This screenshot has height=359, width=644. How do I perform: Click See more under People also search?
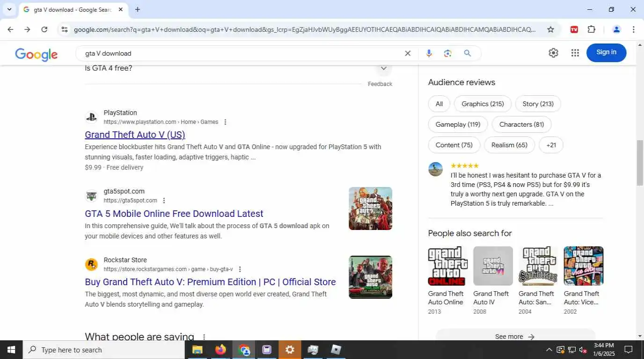click(x=515, y=337)
